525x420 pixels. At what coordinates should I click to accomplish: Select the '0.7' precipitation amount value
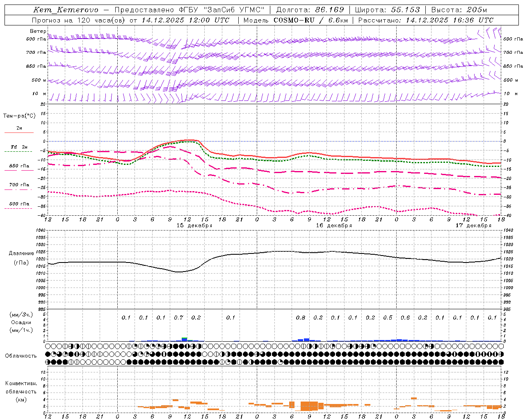click(x=178, y=317)
